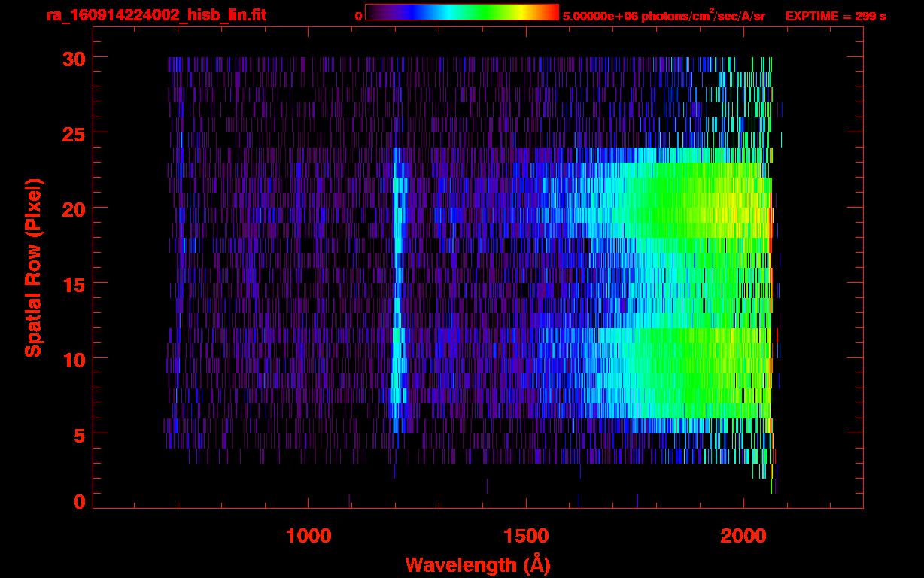Click the x-axis tick label 1000
This screenshot has height=578, width=924.
309,536
